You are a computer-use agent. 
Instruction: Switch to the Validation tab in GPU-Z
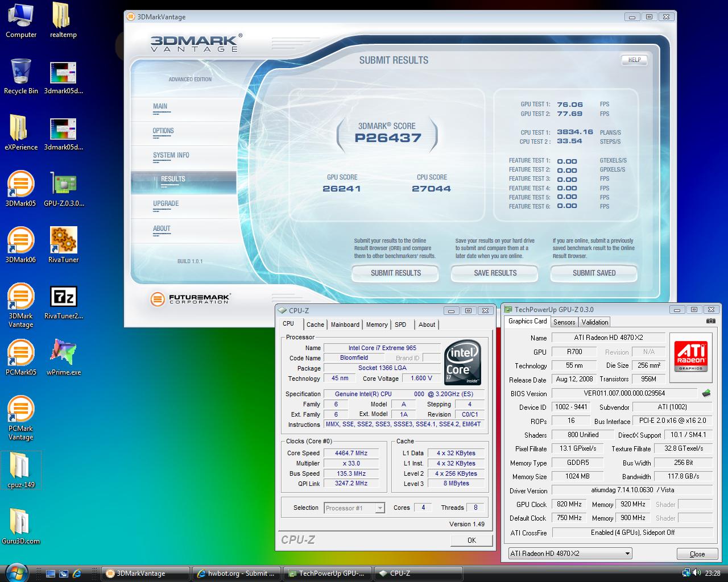point(595,322)
